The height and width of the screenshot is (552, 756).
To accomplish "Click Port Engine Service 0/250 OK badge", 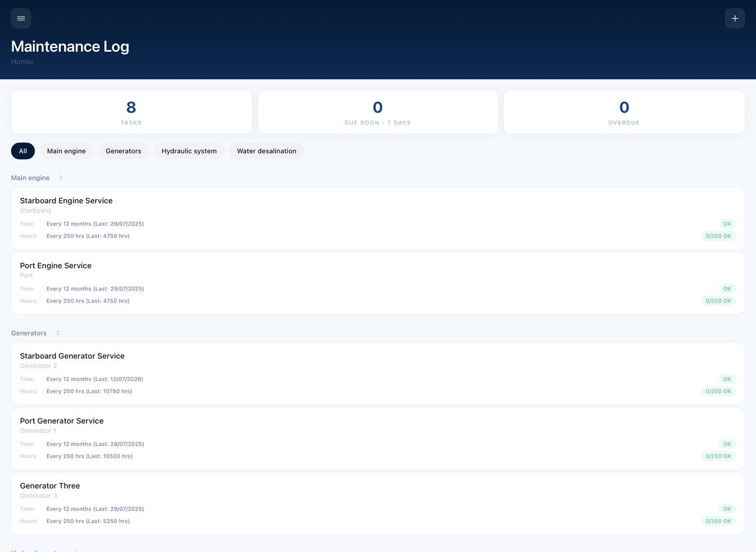I will 718,301.
